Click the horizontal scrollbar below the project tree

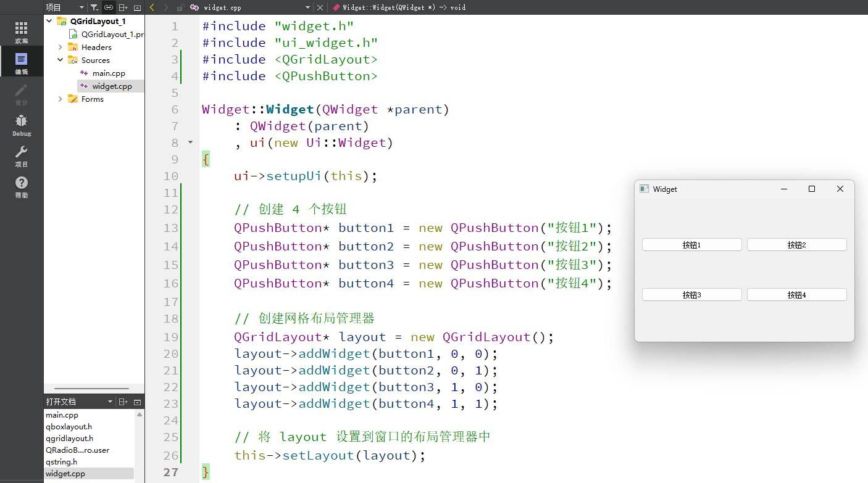click(x=93, y=388)
